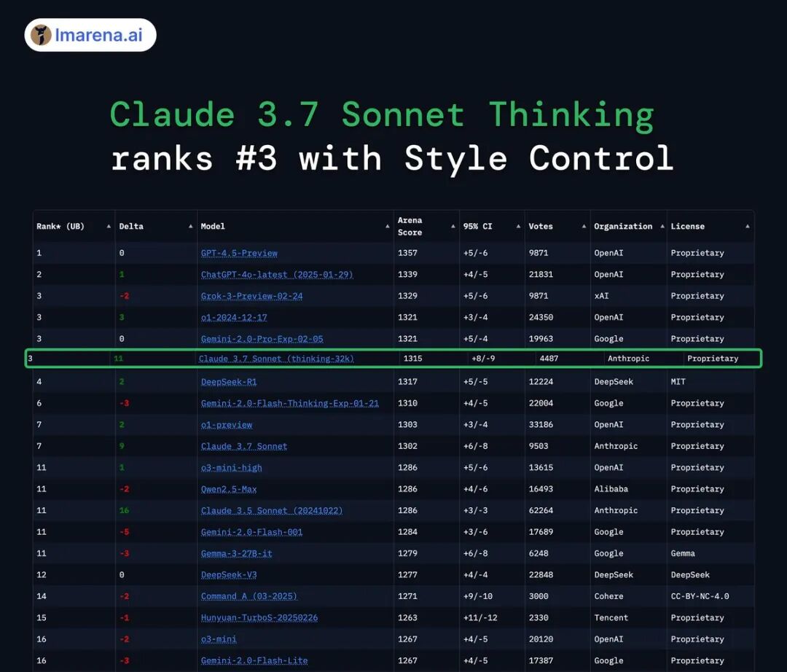Open Gemini-2.0-Flash-Thinking-Exp-01-21 link
The image size is (787, 672).
coord(290,404)
